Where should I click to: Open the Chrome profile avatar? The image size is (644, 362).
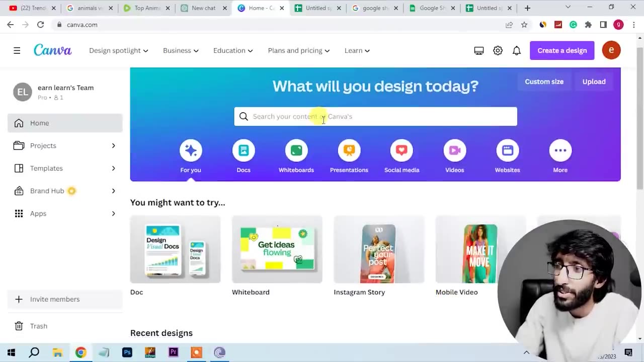pyautogui.click(x=618, y=25)
